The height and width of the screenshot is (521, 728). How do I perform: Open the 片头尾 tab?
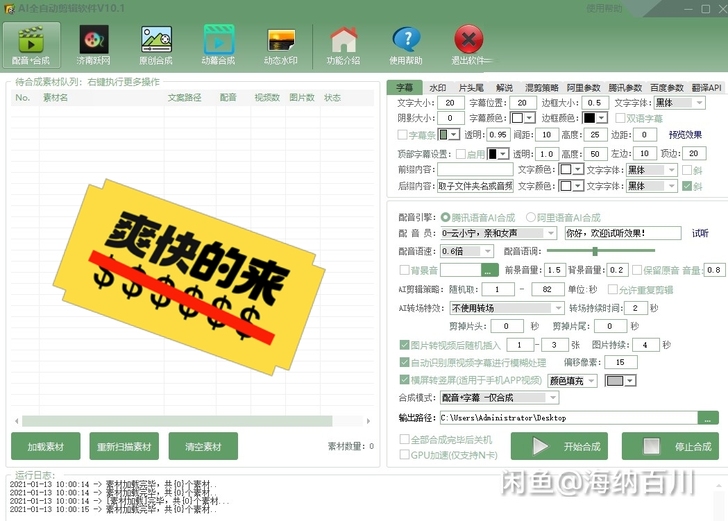click(471, 88)
